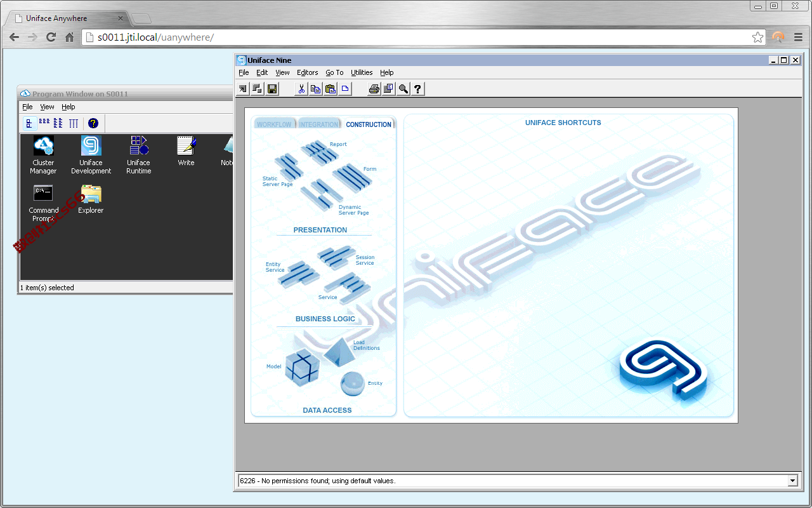Open the Entity Service icon
The width and height of the screenshot is (812, 508).
[298, 274]
